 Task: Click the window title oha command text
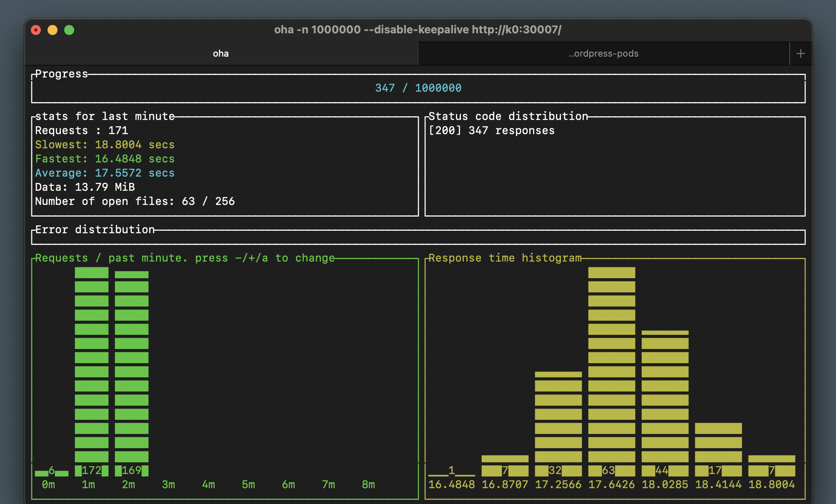pos(418,30)
